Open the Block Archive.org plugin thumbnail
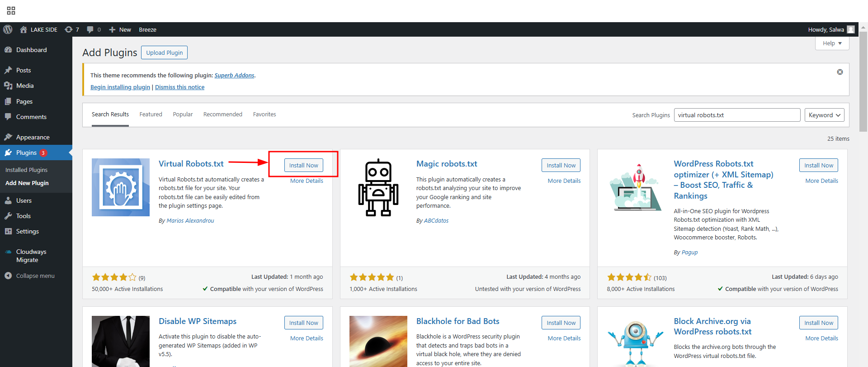 coord(636,341)
